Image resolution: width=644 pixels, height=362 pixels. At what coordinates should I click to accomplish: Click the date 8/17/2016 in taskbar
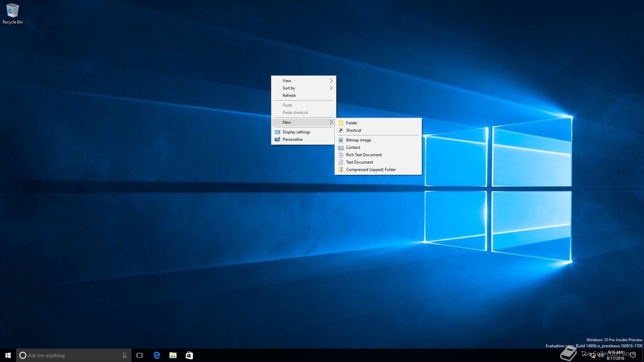coord(615,358)
